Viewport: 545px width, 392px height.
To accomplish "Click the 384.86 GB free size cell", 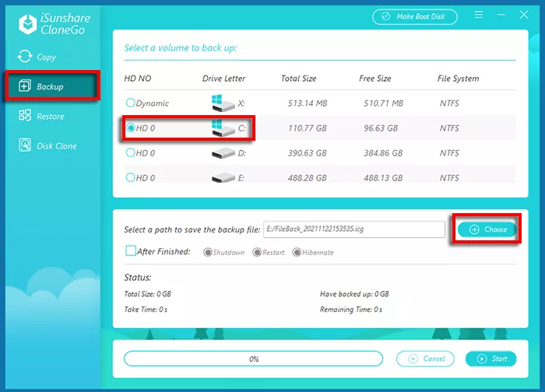I will pyautogui.click(x=383, y=152).
